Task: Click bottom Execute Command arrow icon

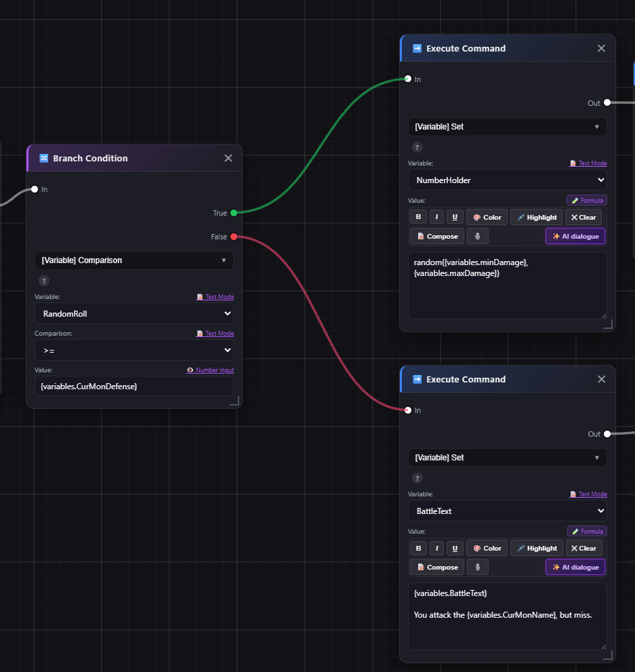Action: click(x=417, y=379)
